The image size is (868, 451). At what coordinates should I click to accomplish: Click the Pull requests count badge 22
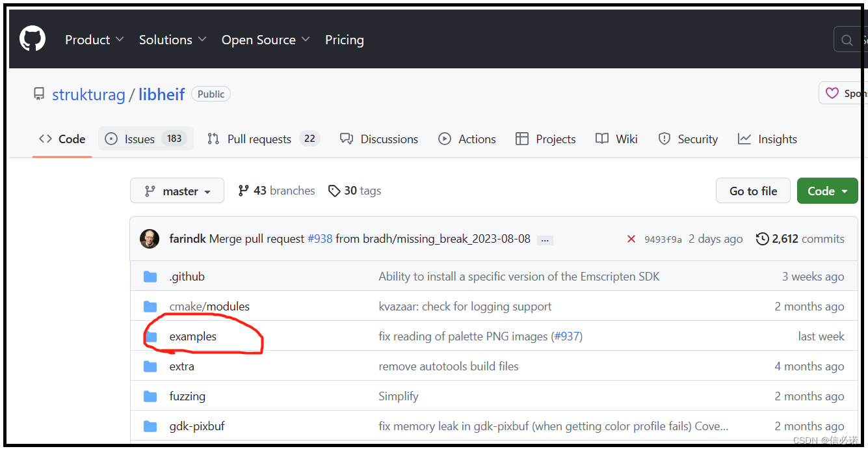309,139
